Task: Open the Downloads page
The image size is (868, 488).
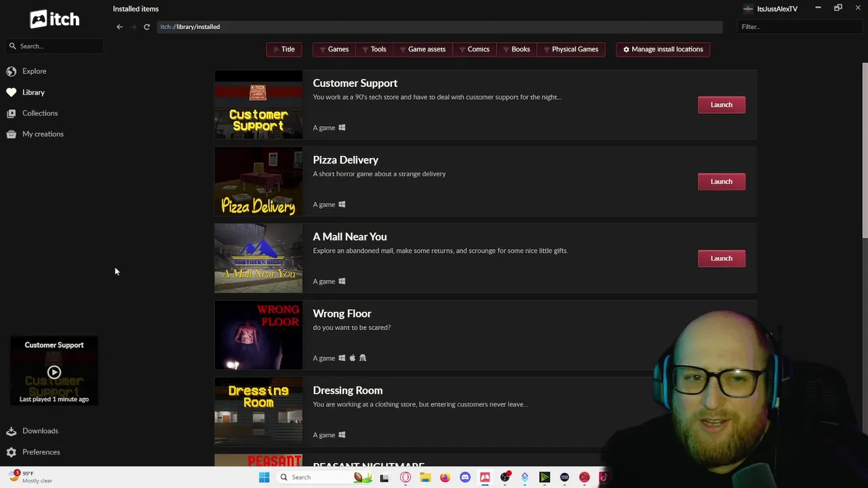Action: [40, 431]
